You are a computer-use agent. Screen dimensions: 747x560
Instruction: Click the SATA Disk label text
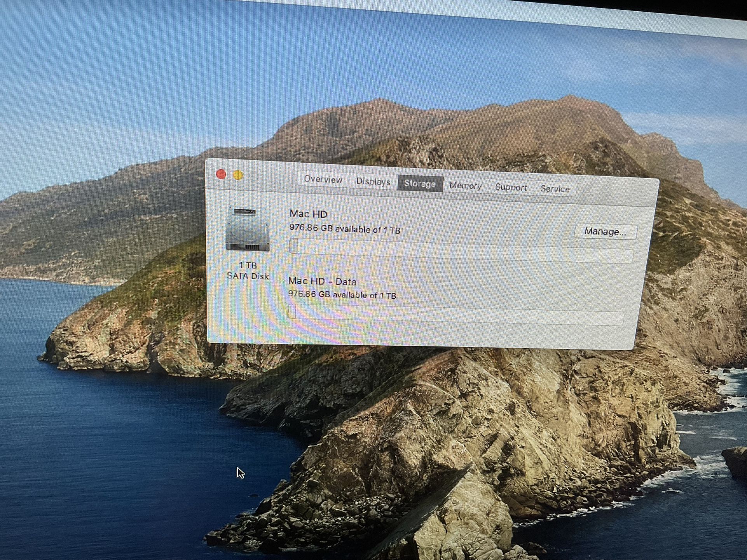coord(248,276)
